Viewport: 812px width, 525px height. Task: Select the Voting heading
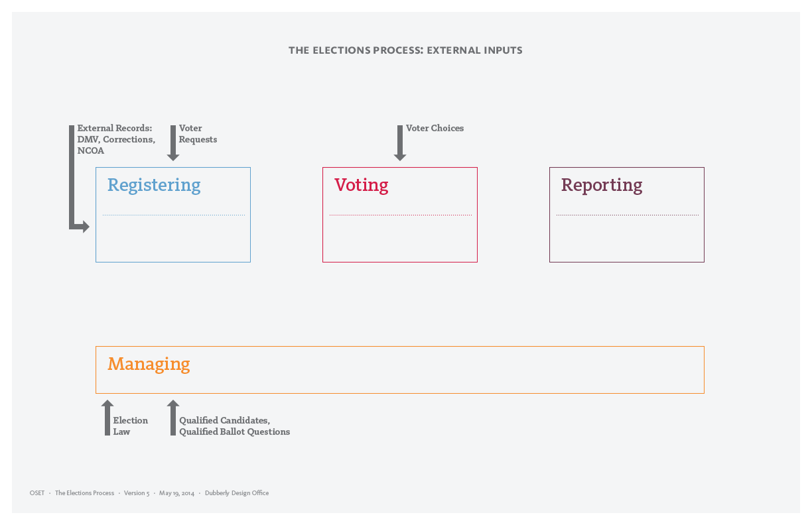[x=362, y=185]
